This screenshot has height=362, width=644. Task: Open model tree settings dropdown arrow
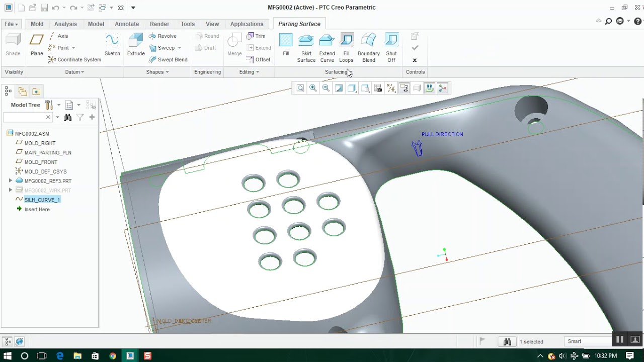(x=58, y=105)
